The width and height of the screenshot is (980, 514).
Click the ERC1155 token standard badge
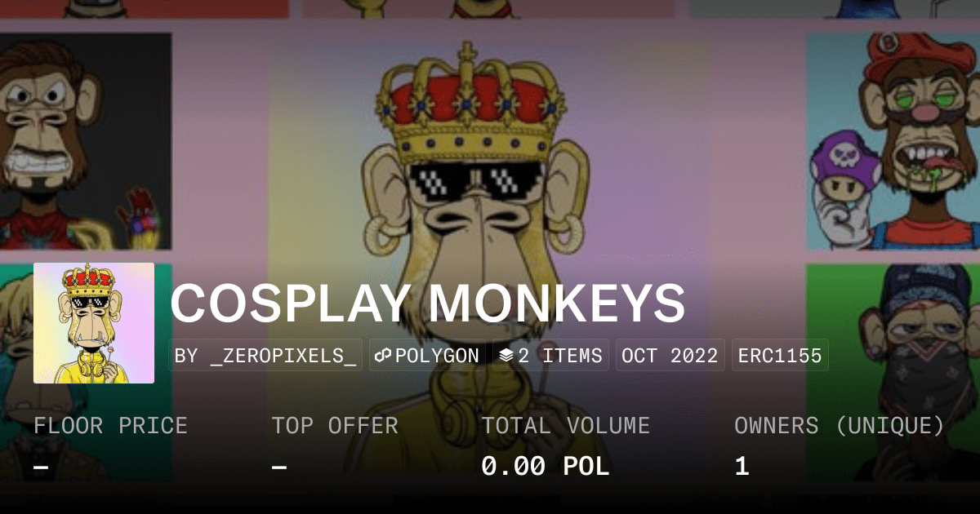[x=780, y=356]
